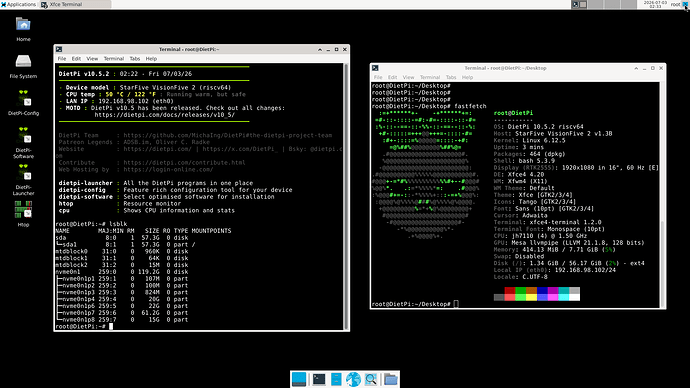Click the 'dietpi-software' command in the banner
The image size is (690, 388).
(x=85, y=197)
